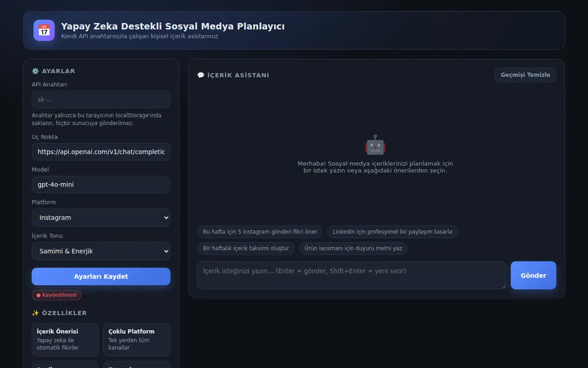
Task: Click the calendar app logo icon
Action: tap(44, 30)
